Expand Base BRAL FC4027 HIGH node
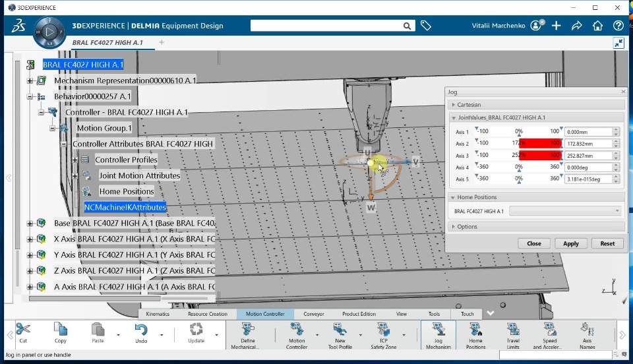Viewport: 633px width, 364px height. click(30, 223)
